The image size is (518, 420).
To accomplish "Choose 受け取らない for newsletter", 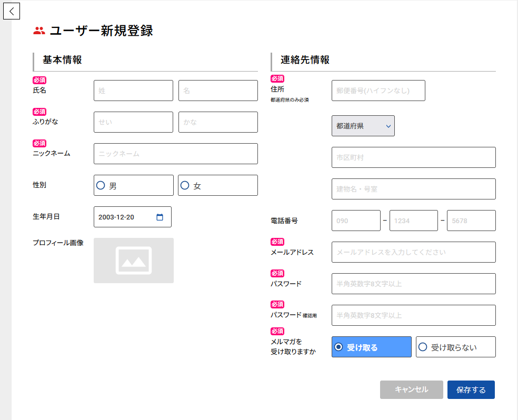I will pyautogui.click(x=455, y=347).
